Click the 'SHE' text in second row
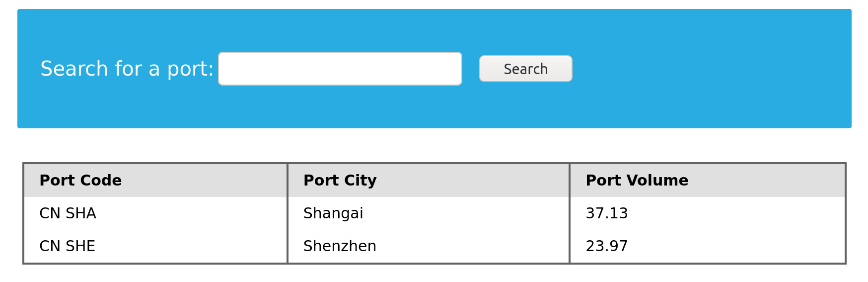868x282 pixels. [x=80, y=246]
